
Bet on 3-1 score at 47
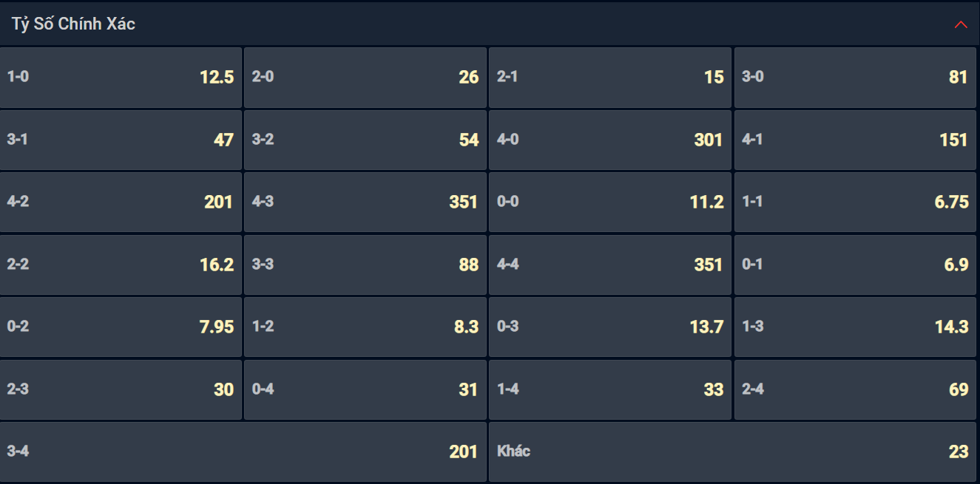tap(121, 140)
